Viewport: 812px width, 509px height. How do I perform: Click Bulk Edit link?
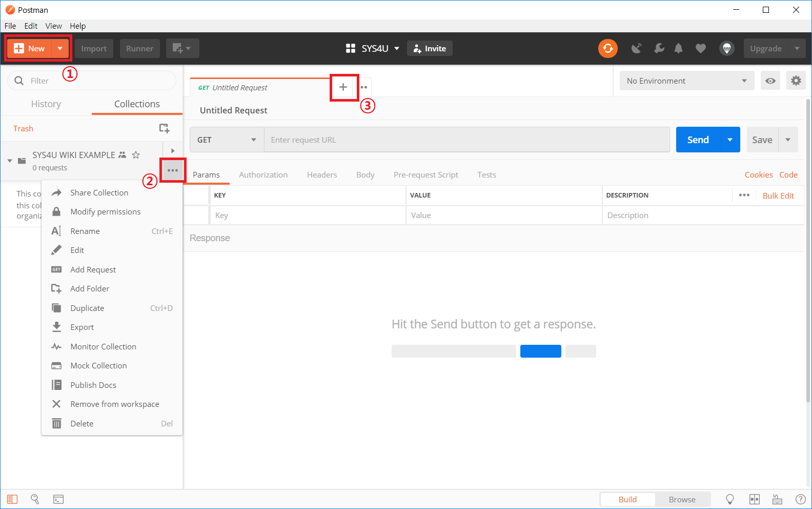778,195
